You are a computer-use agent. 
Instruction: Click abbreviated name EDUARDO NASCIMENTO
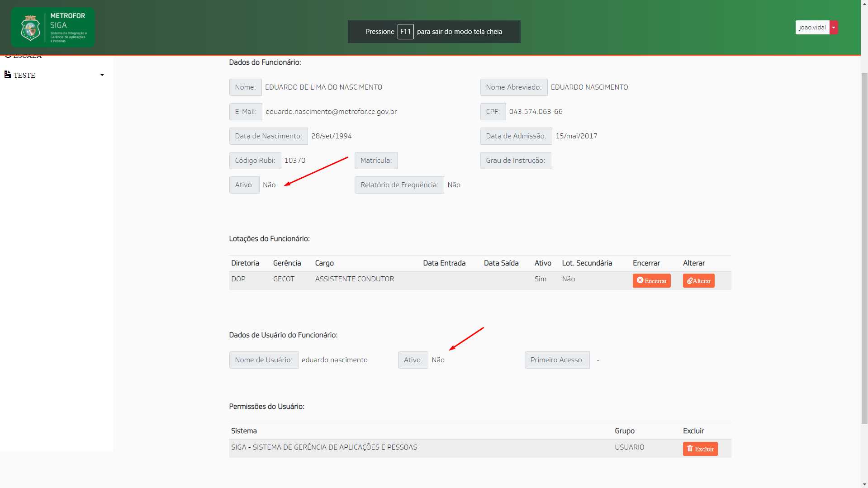pos(589,87)
